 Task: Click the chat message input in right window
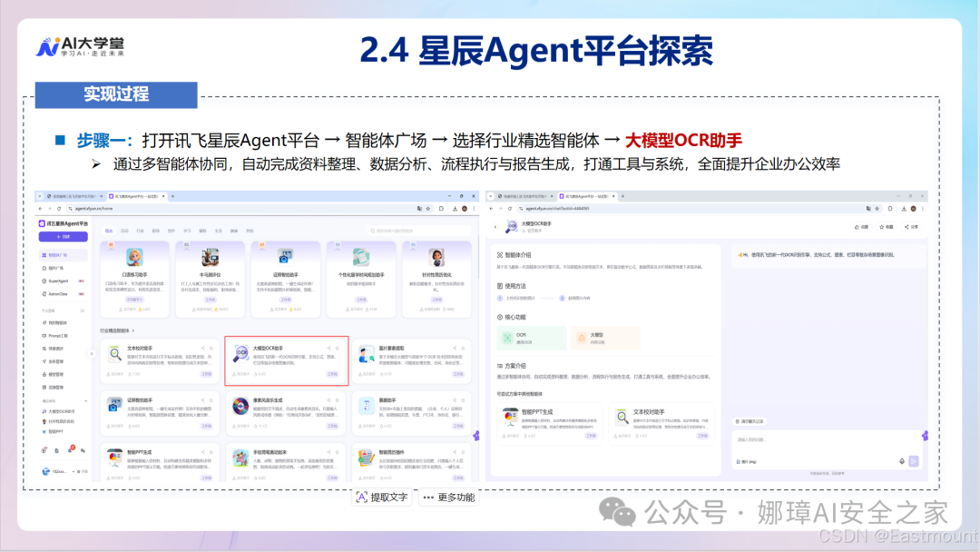(x=825, y=440)
